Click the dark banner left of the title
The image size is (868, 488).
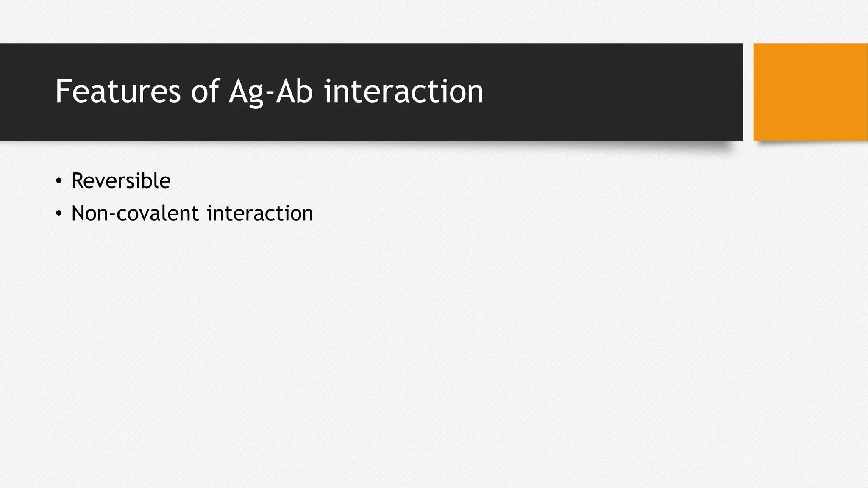(25, 92)
